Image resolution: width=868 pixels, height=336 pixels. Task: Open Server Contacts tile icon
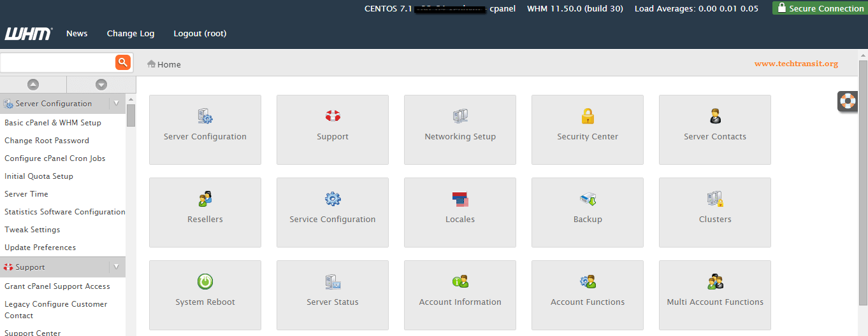point(715,116)
